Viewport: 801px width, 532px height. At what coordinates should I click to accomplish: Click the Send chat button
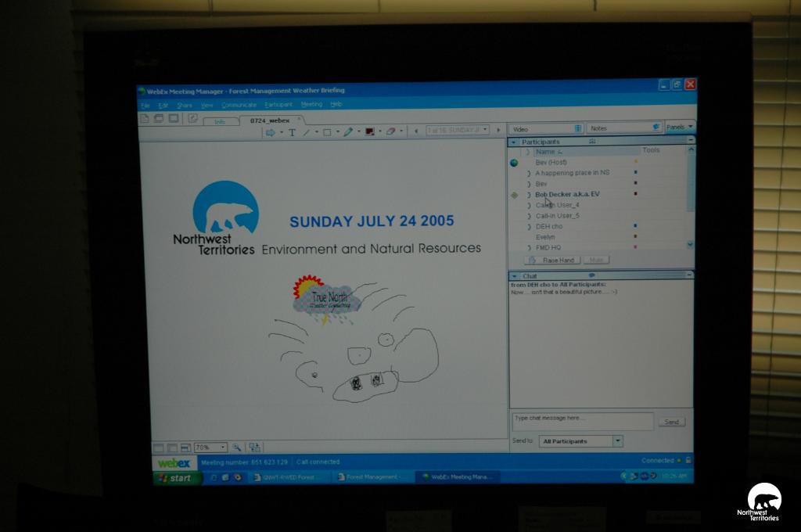pyautogui.click(x=671, y=422)
